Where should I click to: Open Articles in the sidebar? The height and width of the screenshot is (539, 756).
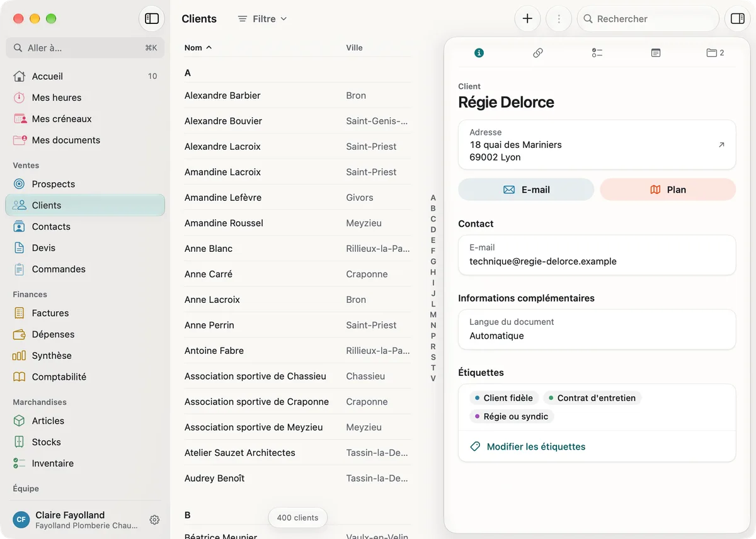[x=85, y=421]
